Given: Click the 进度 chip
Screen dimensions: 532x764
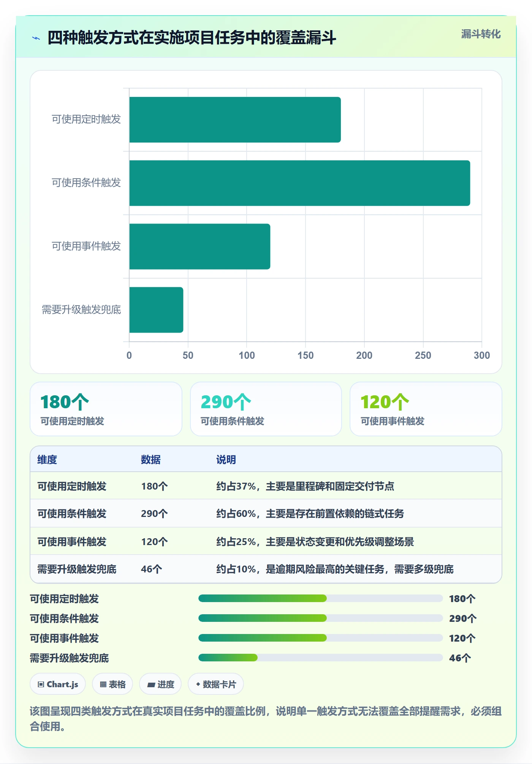Looking at the screenshot, I should coord(160,684).
